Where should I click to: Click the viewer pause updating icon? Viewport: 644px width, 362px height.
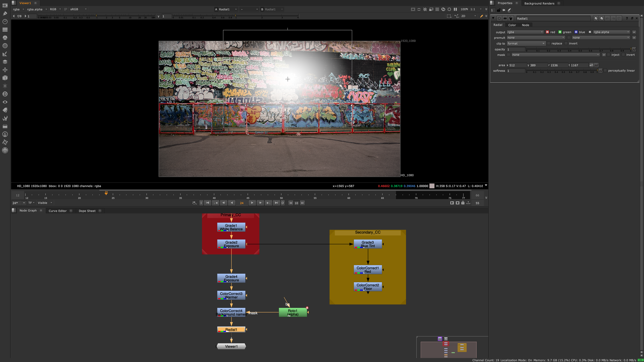[x=455, y=9]
